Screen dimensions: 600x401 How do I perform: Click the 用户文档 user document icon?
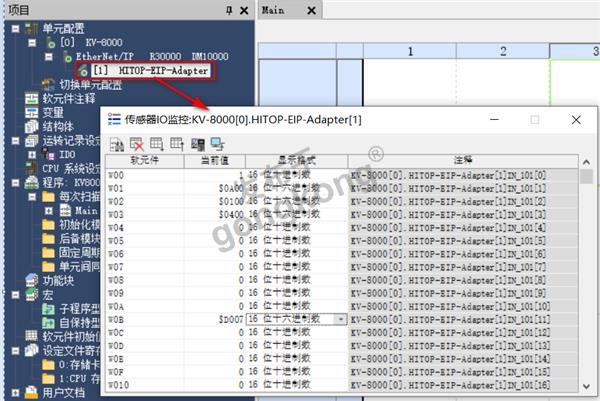tap(31, 392)
